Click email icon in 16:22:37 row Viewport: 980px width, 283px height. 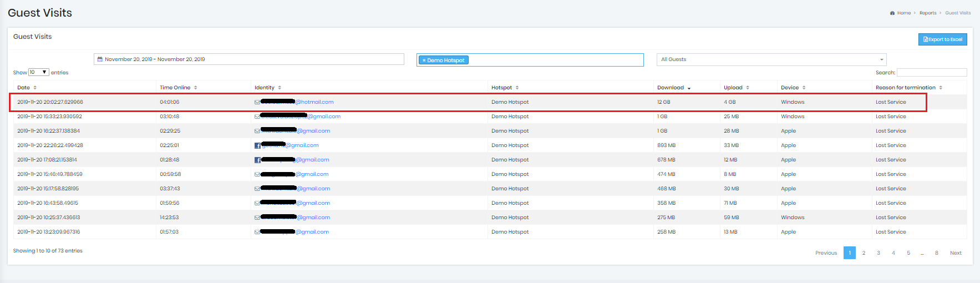[257, 131]
